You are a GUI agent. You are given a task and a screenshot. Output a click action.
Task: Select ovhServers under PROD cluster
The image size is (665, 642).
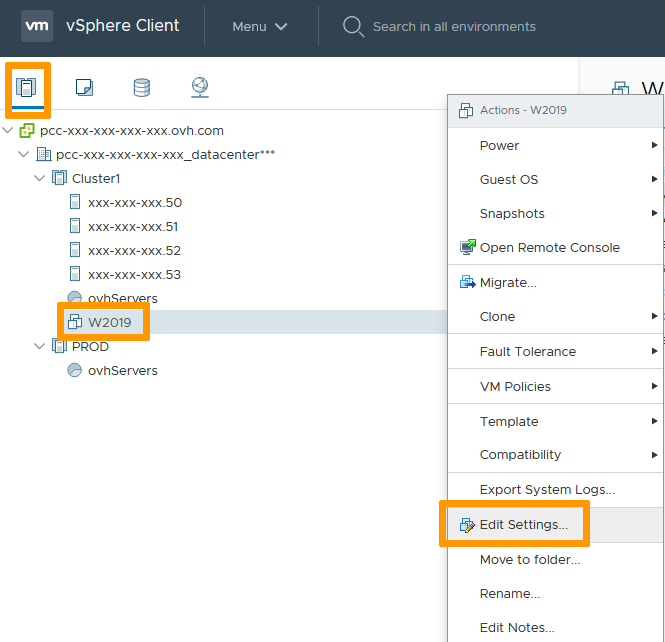pos(122,370)
